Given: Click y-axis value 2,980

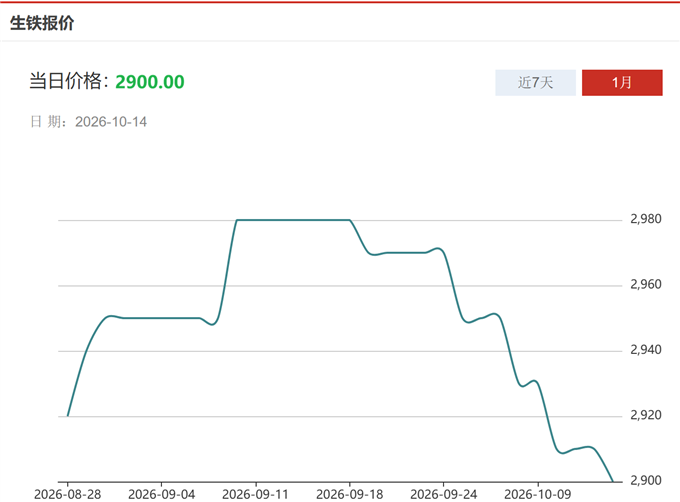Looking at the screenshot, I should (x=646, y=219).
